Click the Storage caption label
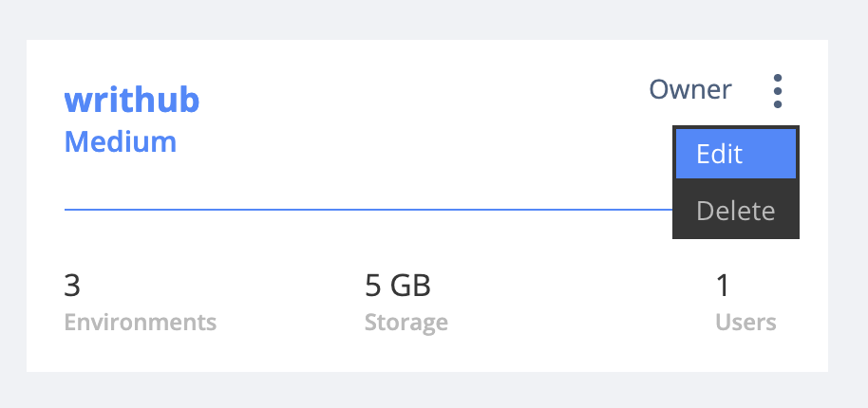Image resolution: width=868 pixels, height=408 pixels. pos(406,322)
